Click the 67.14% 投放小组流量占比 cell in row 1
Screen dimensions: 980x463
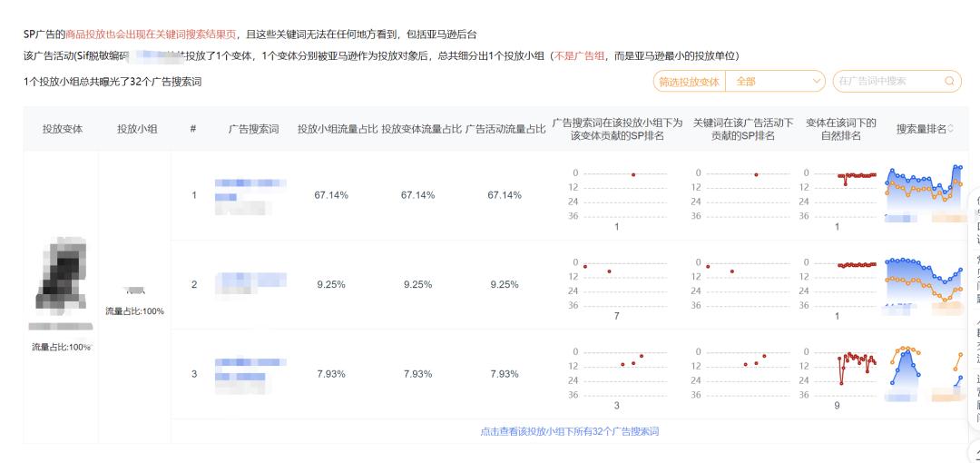(331, 195)
